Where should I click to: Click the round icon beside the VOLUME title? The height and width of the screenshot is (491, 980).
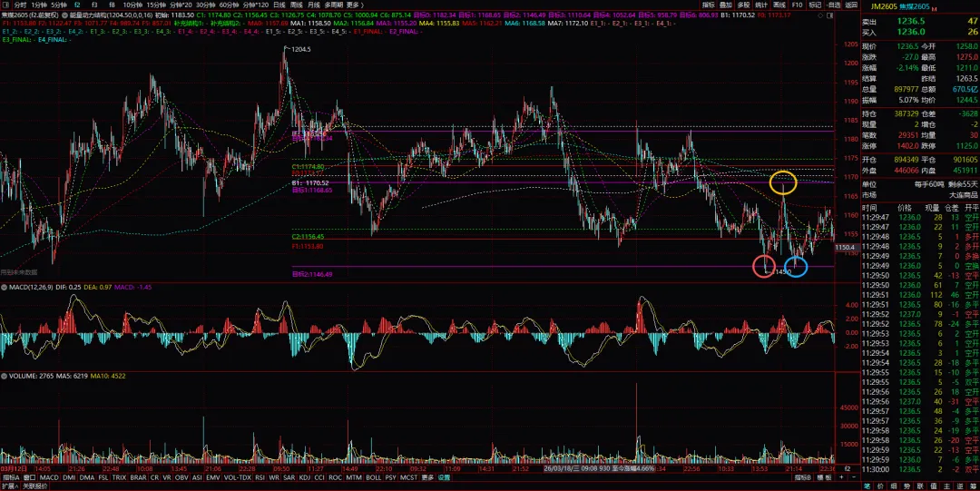pyautogui.click(x=4, y=377)
